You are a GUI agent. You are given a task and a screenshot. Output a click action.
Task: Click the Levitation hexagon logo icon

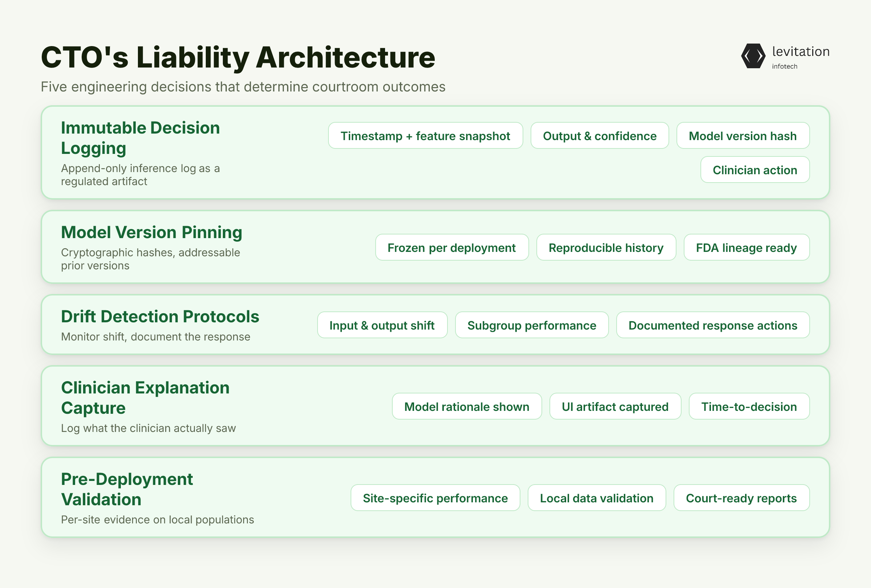point(753,56)
